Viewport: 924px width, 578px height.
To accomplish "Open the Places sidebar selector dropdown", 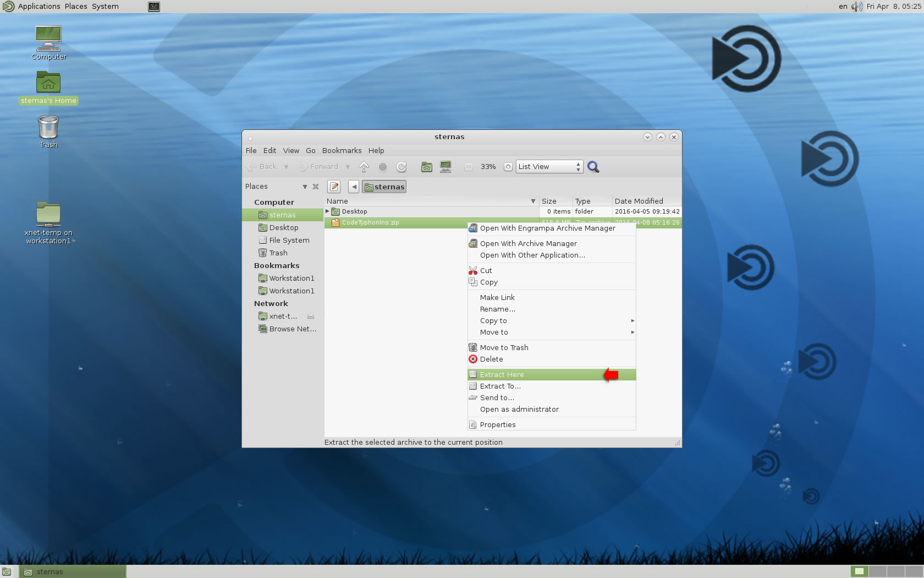I will click(x=305, y=187).
